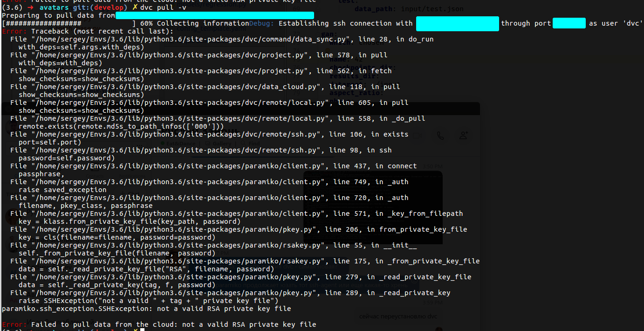Click the phone call icon in the chat header

440,135
